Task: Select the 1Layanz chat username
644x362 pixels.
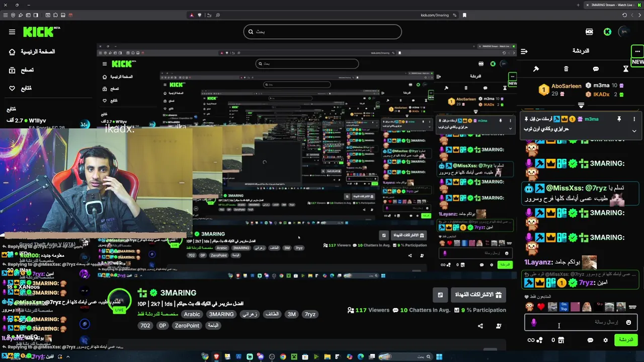Action: point(538,262)
